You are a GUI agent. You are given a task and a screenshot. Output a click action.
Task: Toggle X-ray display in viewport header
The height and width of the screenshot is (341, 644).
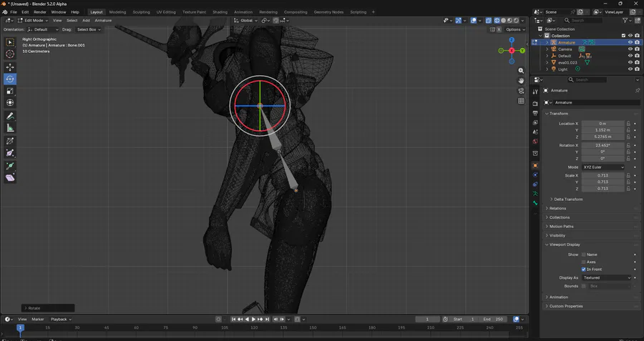point(488,20)
